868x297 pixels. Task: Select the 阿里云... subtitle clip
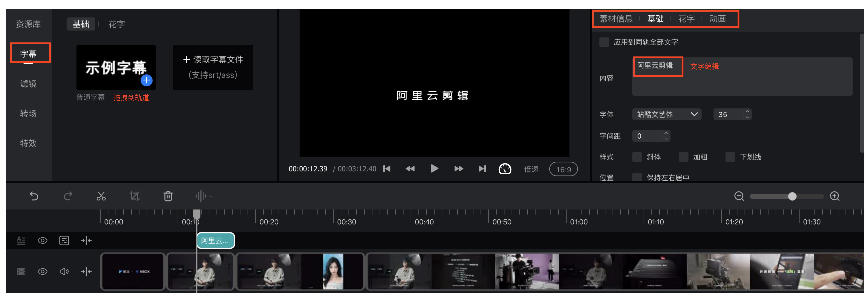[216, 241]
